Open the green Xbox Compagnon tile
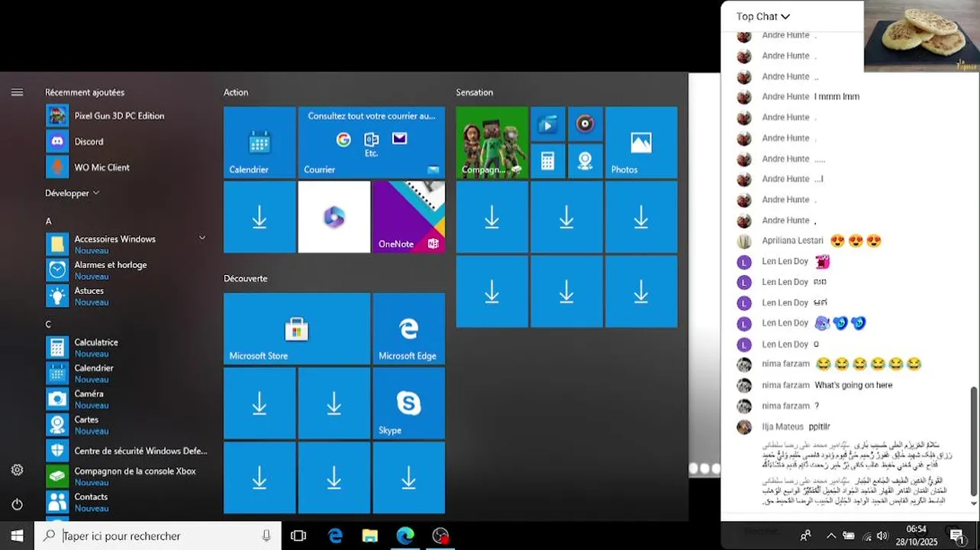This screenshot has height=550, width=980. 492,142
